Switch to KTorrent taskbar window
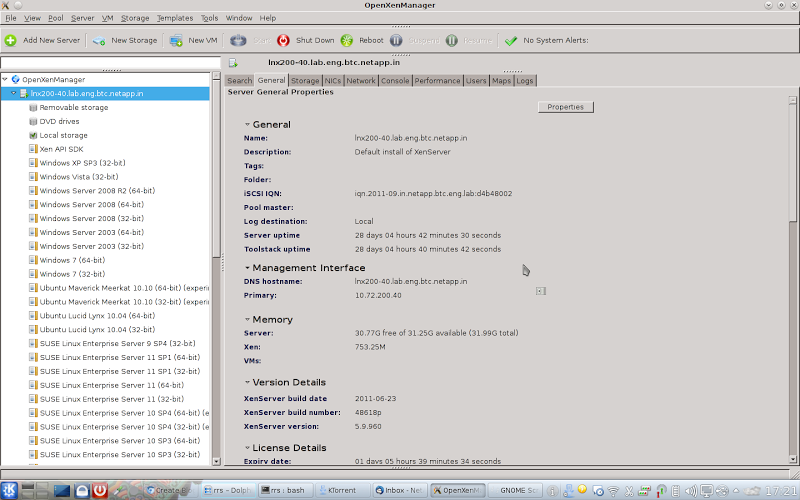 coord(341,490)
